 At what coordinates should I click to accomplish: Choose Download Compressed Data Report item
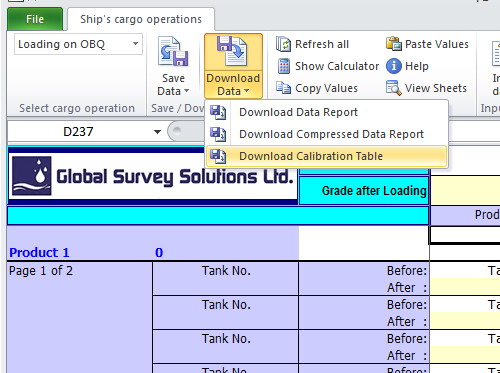[x=327, y=134]
